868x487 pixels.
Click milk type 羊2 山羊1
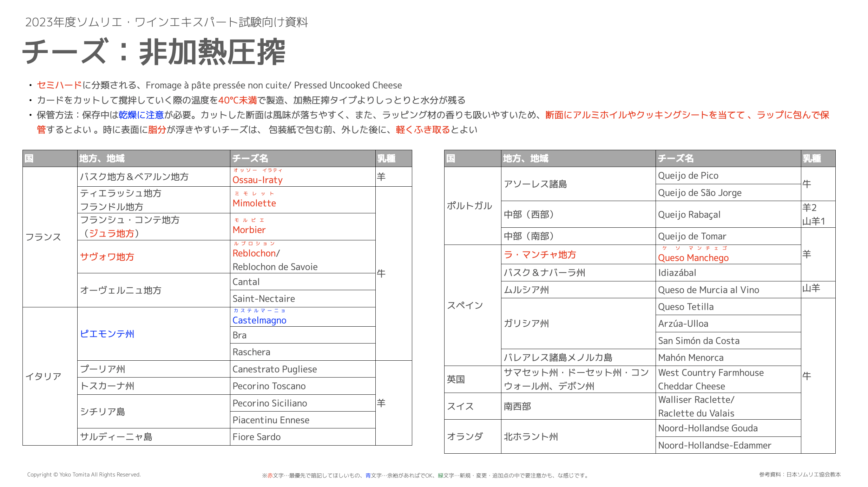(x=814, y=214)
